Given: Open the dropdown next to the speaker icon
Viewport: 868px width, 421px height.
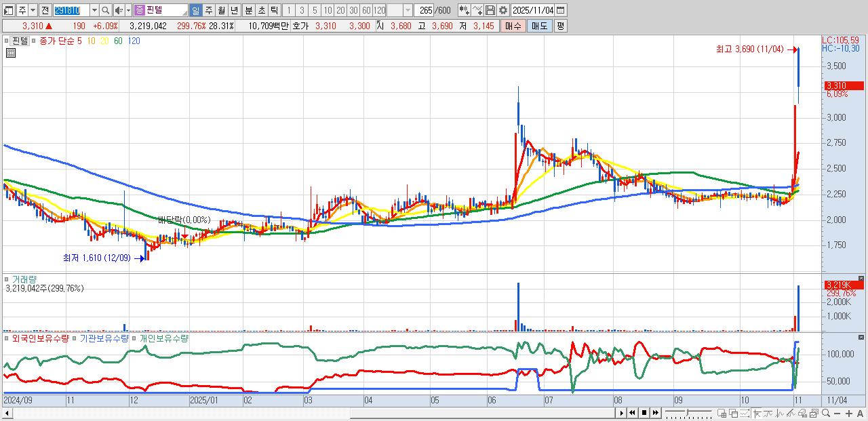Looking at the screenshot, I should [x=128, y=10].
